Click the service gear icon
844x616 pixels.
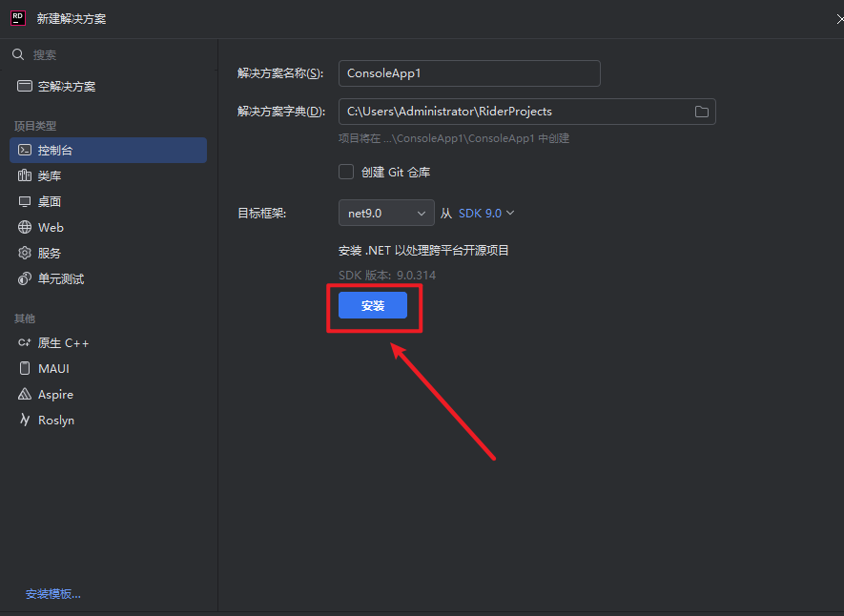click(24, 253)
